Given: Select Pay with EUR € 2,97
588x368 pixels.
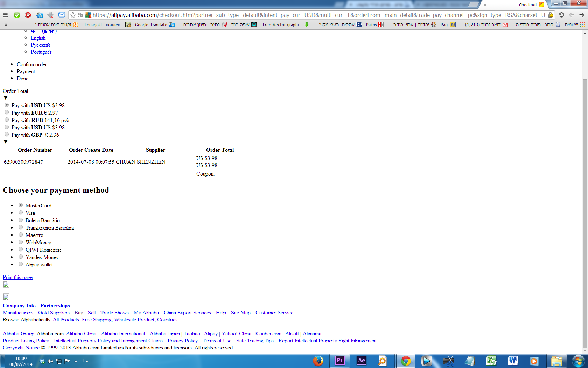Looking at the screenshot, I should (x=7, y=112).
